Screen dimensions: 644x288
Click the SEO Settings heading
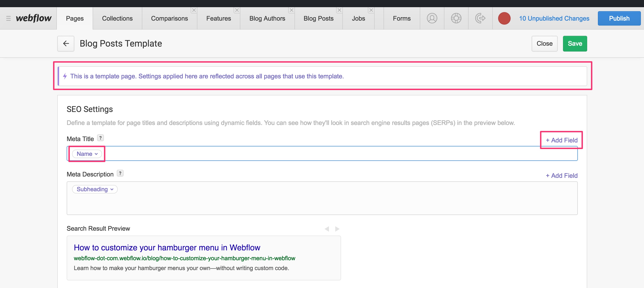tap(90, 109)
